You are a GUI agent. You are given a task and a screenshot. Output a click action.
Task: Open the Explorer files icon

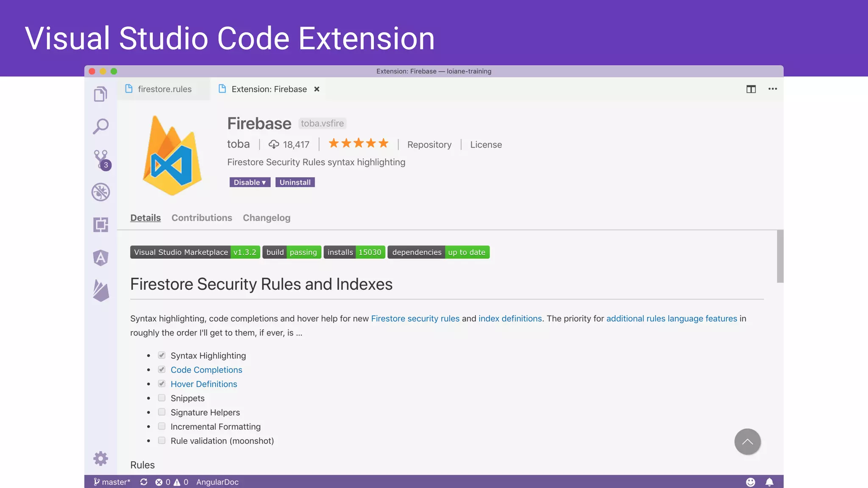(x=100, y=94)
